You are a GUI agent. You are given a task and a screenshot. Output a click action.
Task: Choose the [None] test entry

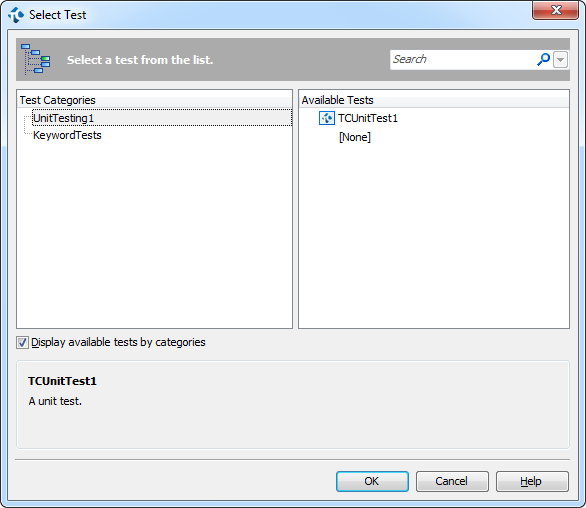tap(355, 137)
